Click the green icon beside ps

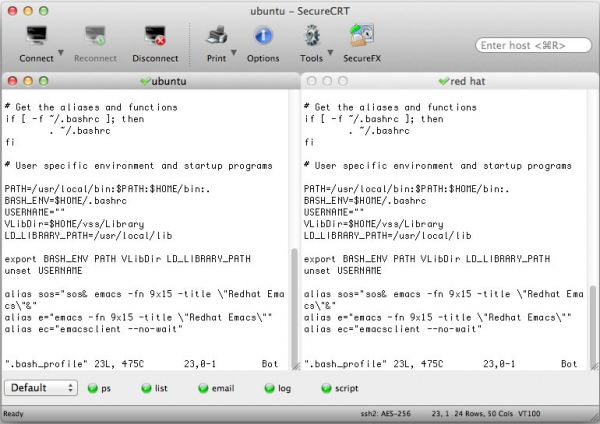[93, 388]
